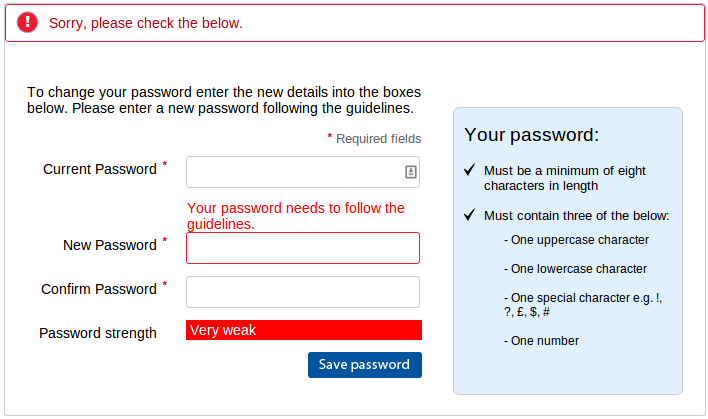
Task: Focus the Current Password input field
Action: [x=303, y=172]
